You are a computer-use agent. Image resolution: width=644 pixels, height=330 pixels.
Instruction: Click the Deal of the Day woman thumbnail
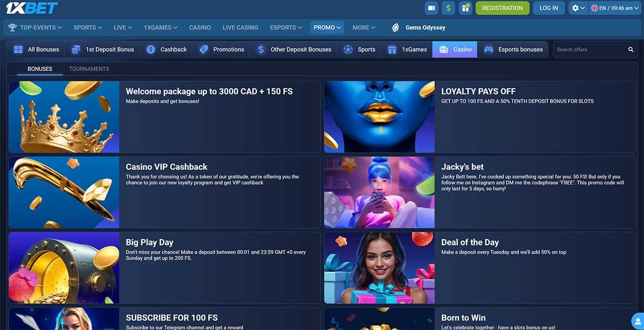[x=379, y=268]
